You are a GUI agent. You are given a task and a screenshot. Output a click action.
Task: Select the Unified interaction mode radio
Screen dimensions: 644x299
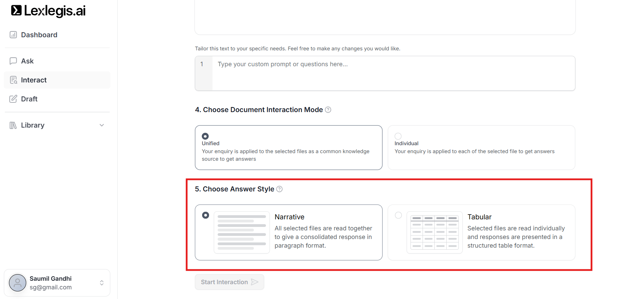click(x=205, y=136)
